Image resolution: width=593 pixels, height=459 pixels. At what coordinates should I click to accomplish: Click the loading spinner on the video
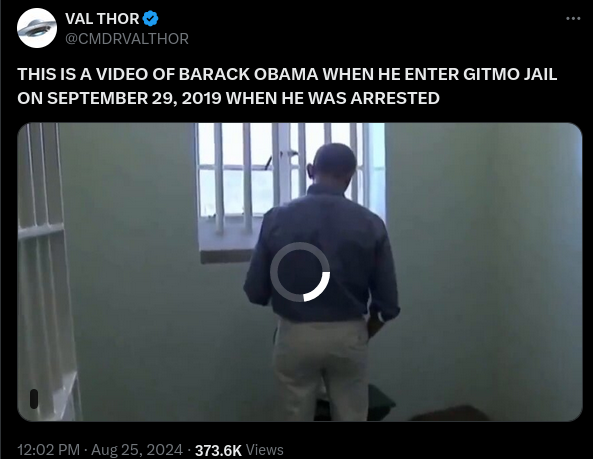[300, 272]
